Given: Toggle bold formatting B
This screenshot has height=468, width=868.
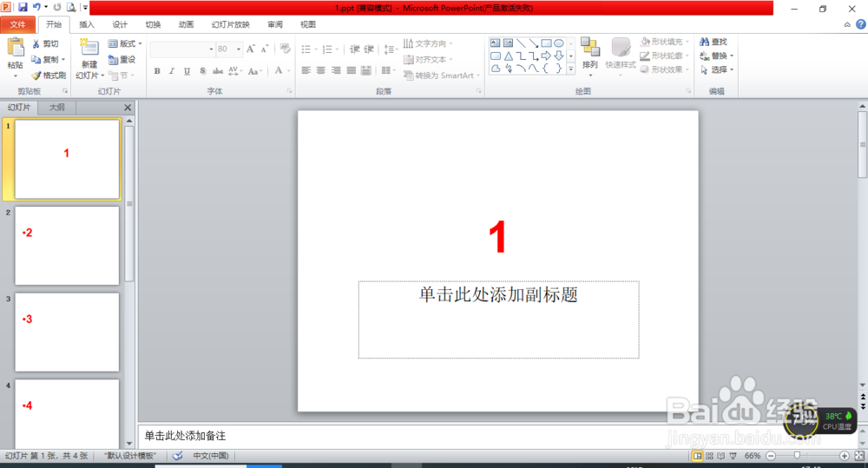Looking at the screenshot, I should pos(157,71).
